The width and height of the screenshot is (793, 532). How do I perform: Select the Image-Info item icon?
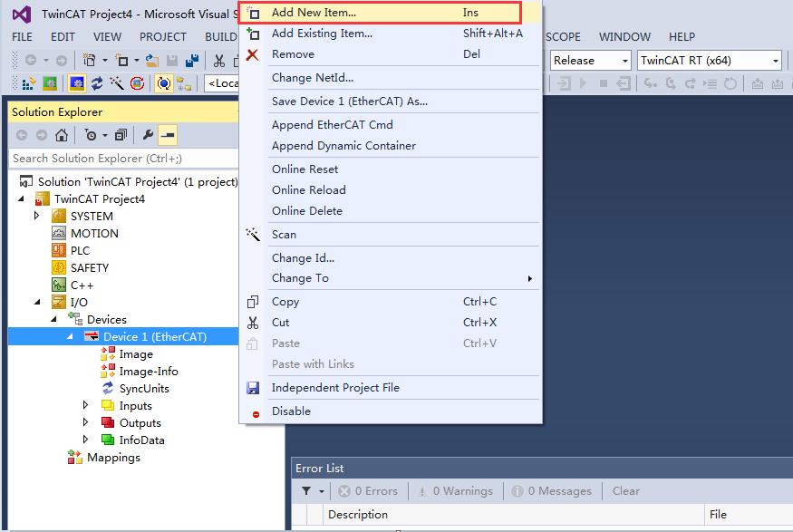coord(108,371)
